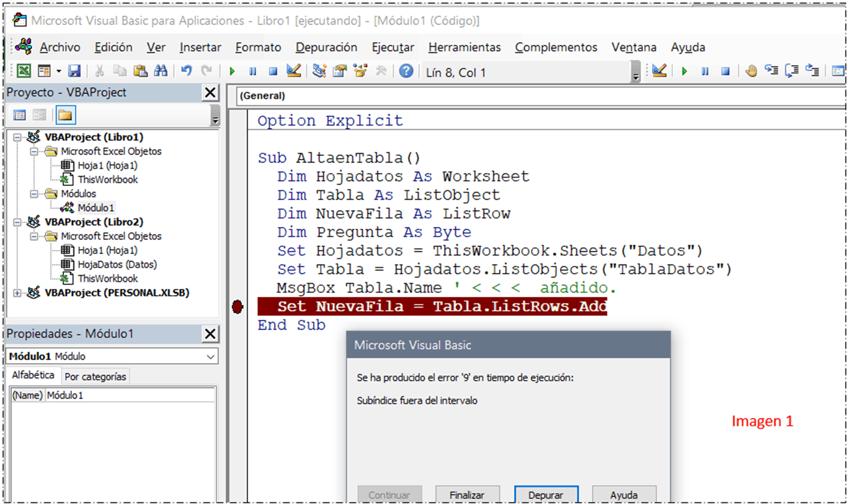Click the Step Out debug icon
Screen dimensions: 848x504
tap(812, 71)
